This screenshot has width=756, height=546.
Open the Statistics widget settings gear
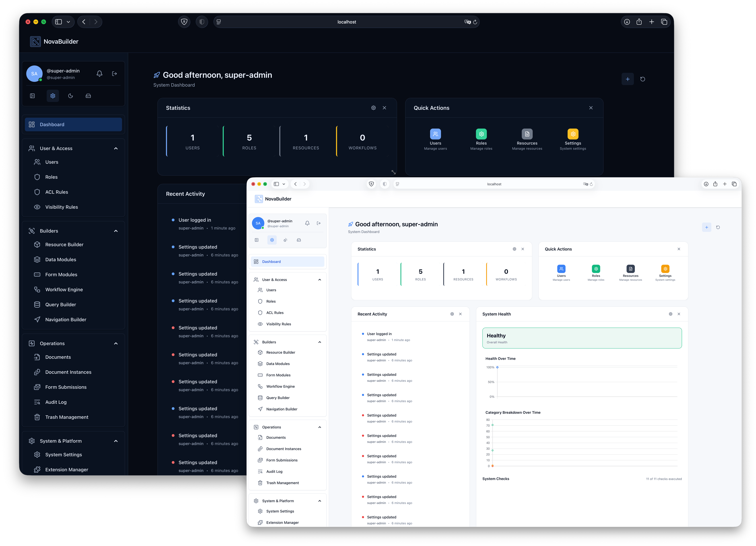(x=373, y=108)
